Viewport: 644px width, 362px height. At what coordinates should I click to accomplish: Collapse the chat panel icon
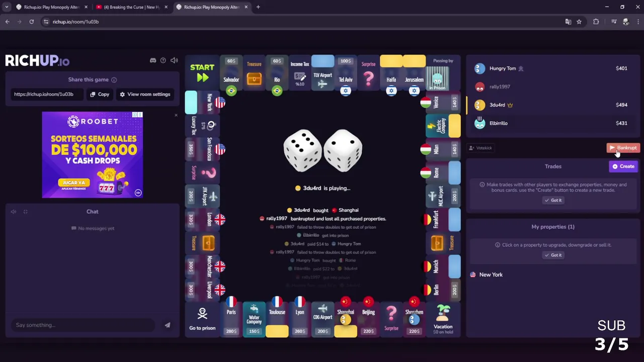click(25, 212)
